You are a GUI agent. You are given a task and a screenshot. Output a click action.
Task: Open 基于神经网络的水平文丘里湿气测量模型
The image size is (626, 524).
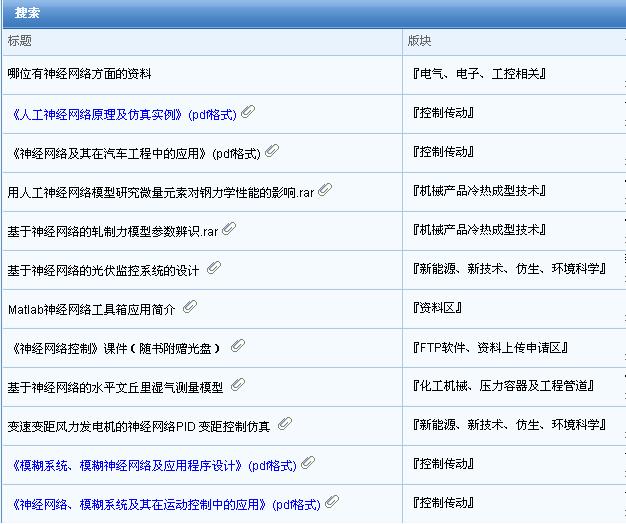click(115, 388)
